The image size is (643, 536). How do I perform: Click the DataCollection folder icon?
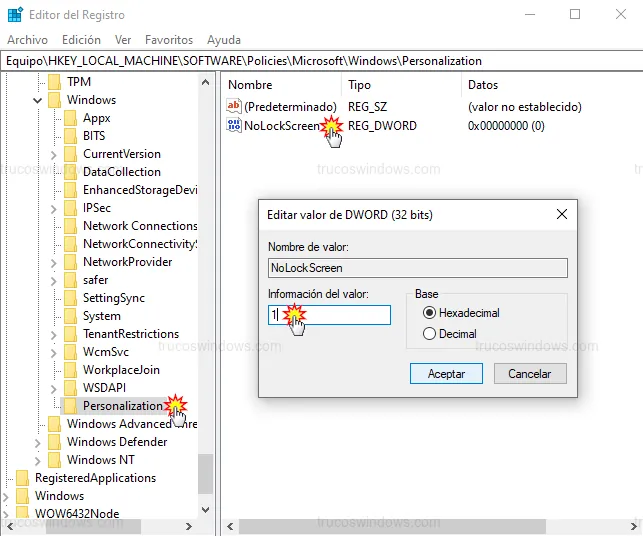pyautogui.click(x=70, y=172)
